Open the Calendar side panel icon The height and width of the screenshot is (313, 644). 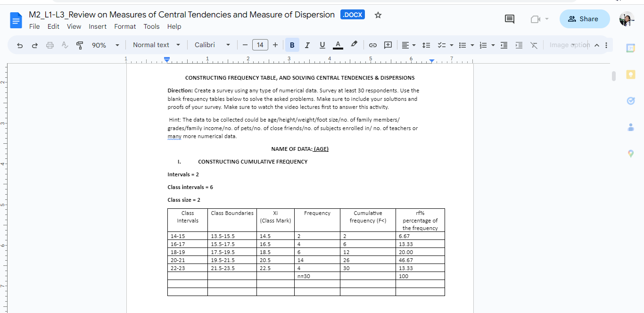(631, 48)
